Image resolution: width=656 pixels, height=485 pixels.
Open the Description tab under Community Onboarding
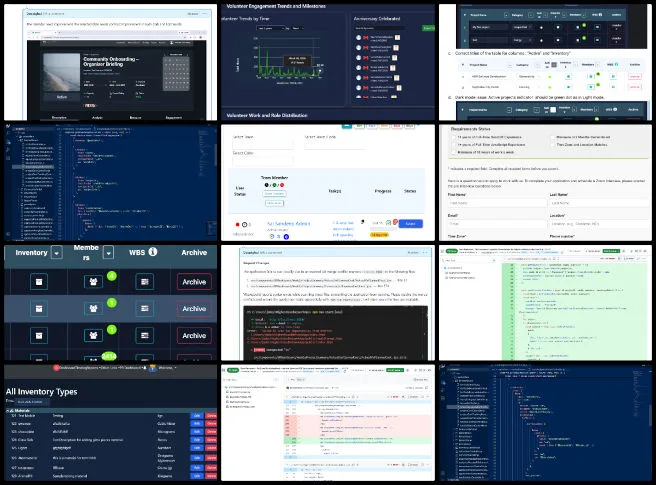pyautogui.click(x=59, y=118)
